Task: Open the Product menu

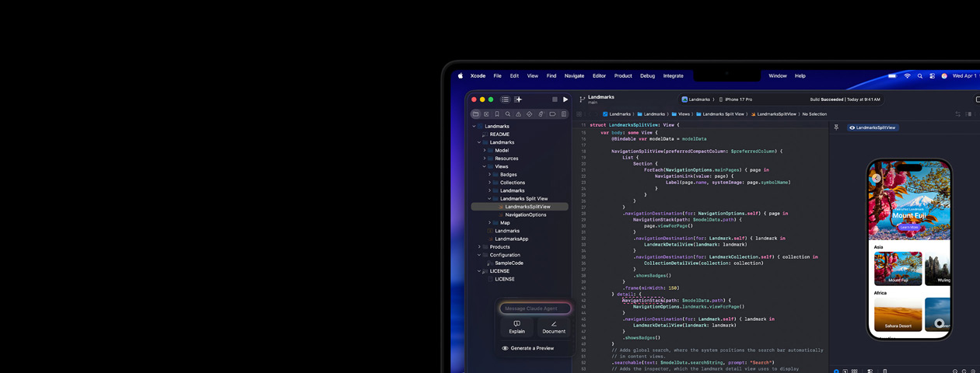Action: click(623, 76)
